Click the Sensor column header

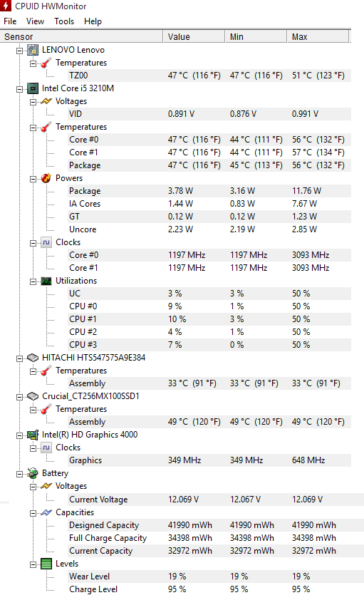81,36
